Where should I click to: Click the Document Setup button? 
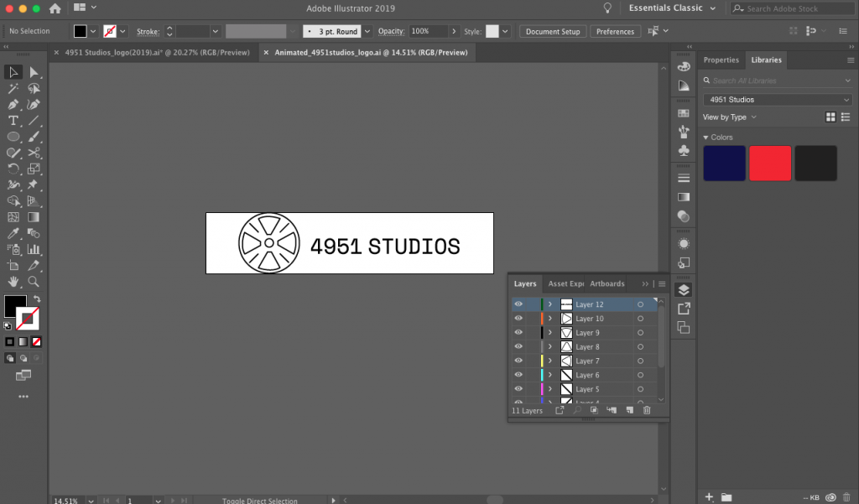coord(553,31)
